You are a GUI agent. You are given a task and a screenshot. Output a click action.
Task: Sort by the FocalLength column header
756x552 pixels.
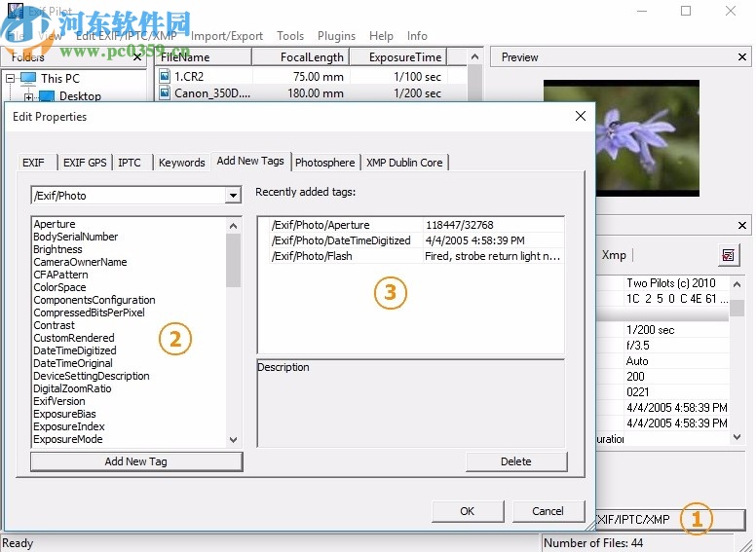pyautogui.click(x=300, y=57)
